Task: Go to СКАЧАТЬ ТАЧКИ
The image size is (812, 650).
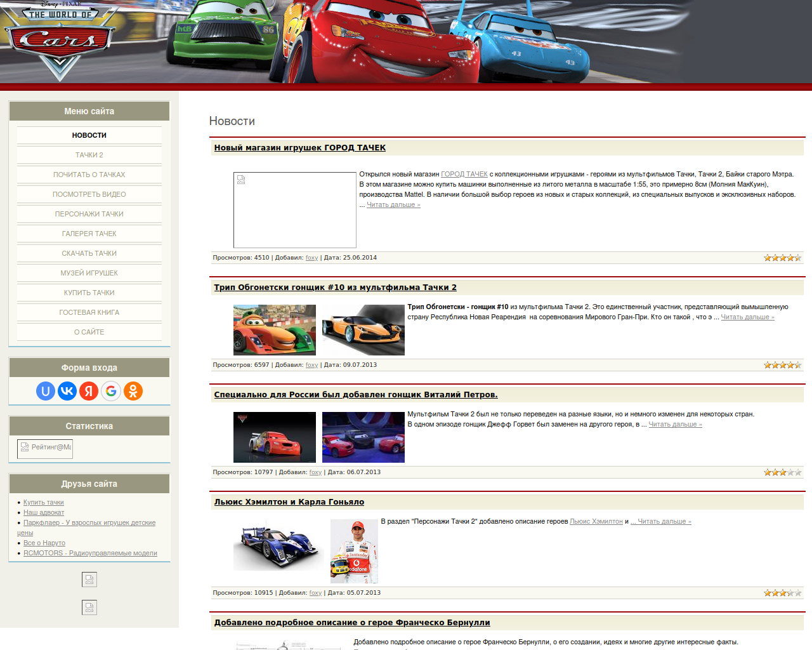Action: 89,253
